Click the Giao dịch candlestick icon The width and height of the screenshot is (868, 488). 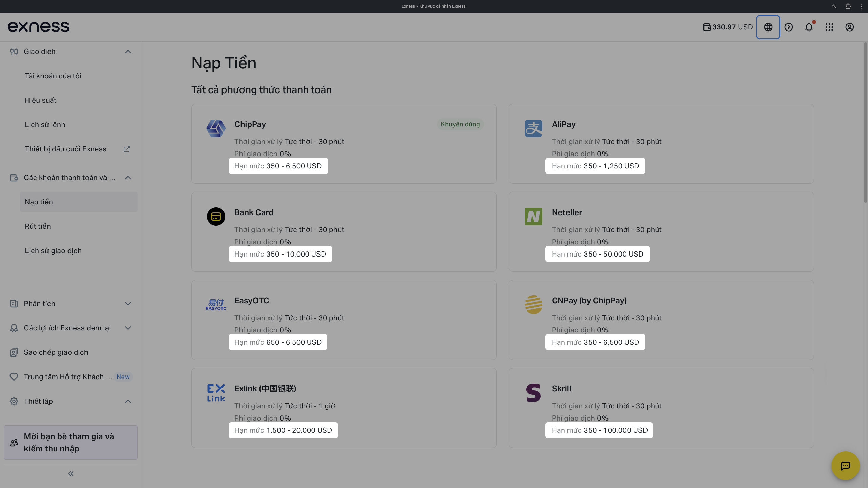click(14, 52)
